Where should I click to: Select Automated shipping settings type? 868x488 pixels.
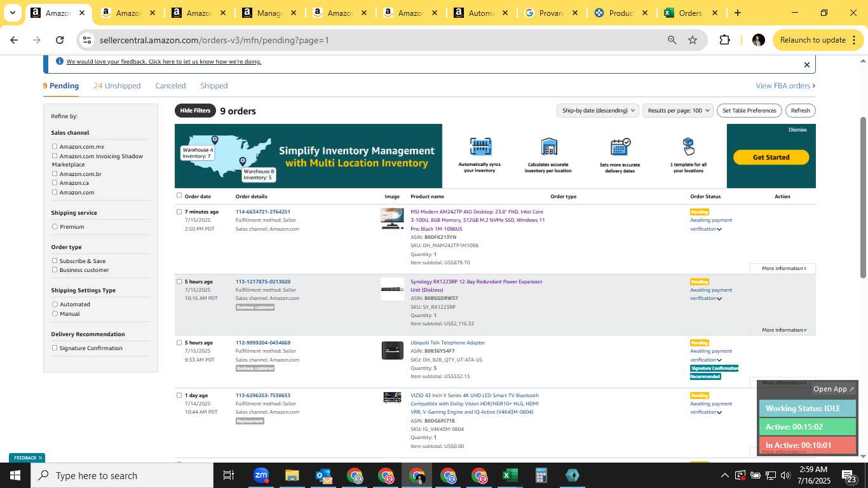[55, 304]
